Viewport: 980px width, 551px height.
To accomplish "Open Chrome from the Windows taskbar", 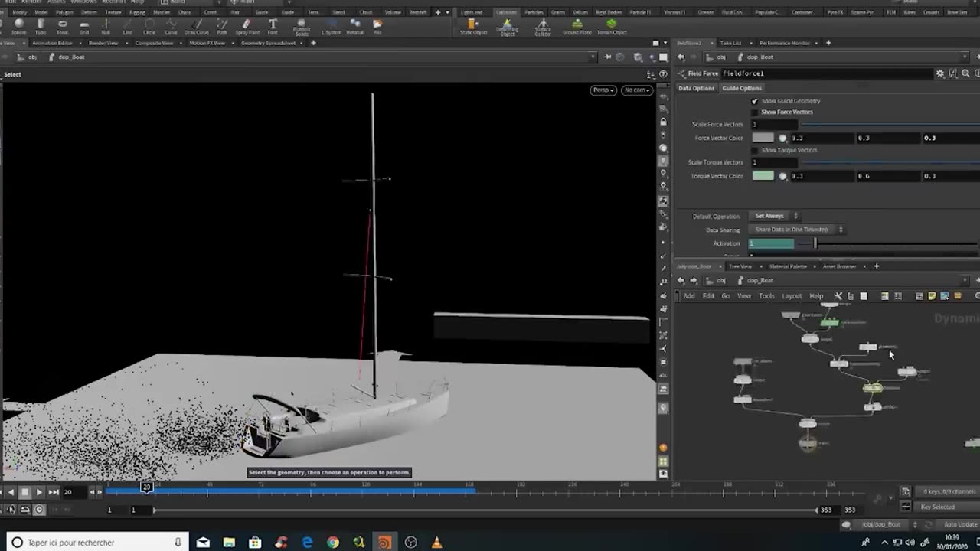I will [332, 543].
